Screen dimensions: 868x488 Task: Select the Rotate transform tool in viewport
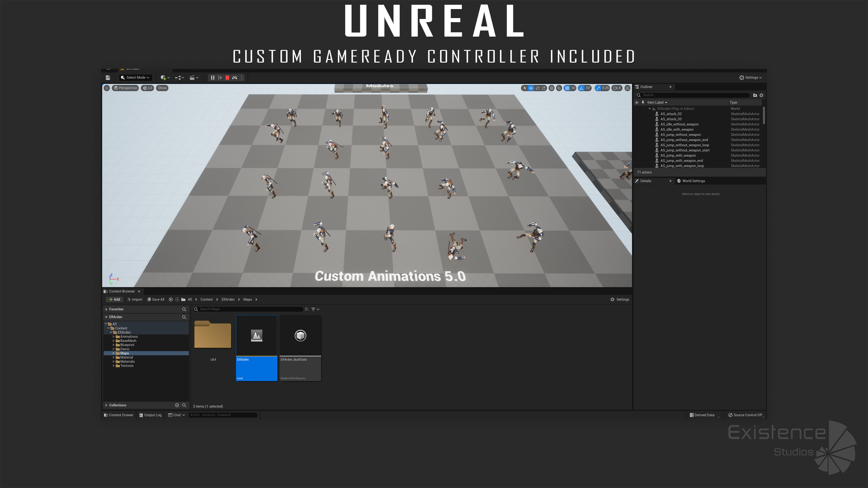pyautogui.click(x=537, y=88)
